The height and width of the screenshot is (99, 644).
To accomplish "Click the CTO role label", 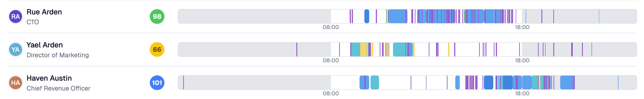I will pyautogui.click(x=33, y=22).
